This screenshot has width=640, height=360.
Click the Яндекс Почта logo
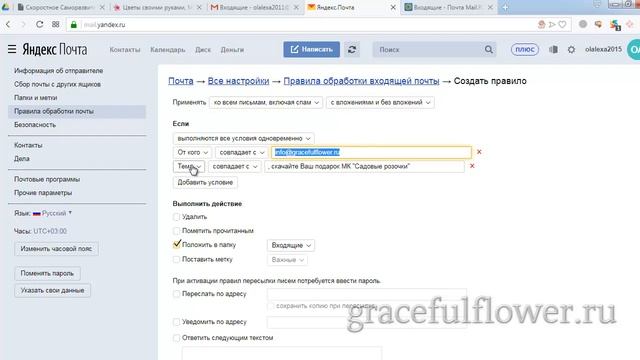tap(55, 49)
